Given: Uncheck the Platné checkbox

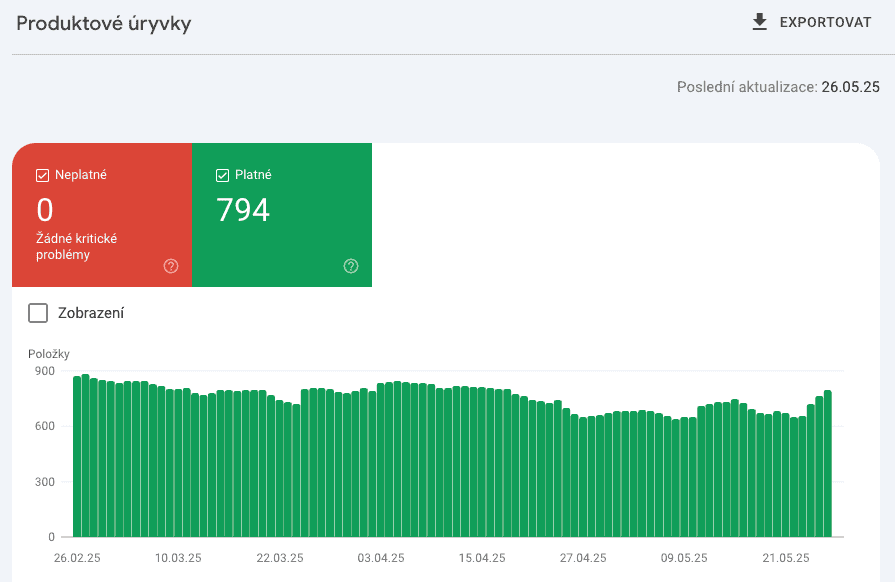Looking at the screenshot, I should click(x=222, y=175).
